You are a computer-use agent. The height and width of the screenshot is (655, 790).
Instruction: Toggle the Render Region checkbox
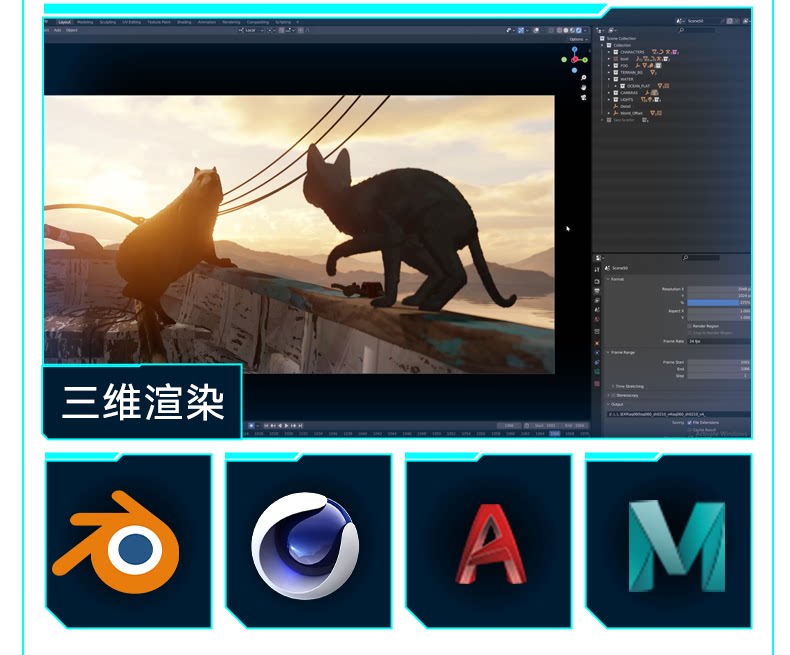[x=689, y=326]
